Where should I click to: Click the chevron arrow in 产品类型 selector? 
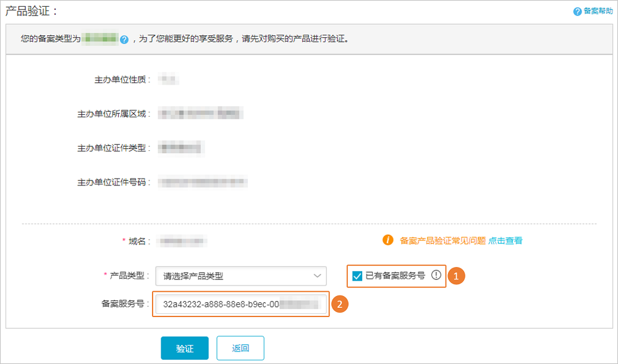(x=318, y=276)
